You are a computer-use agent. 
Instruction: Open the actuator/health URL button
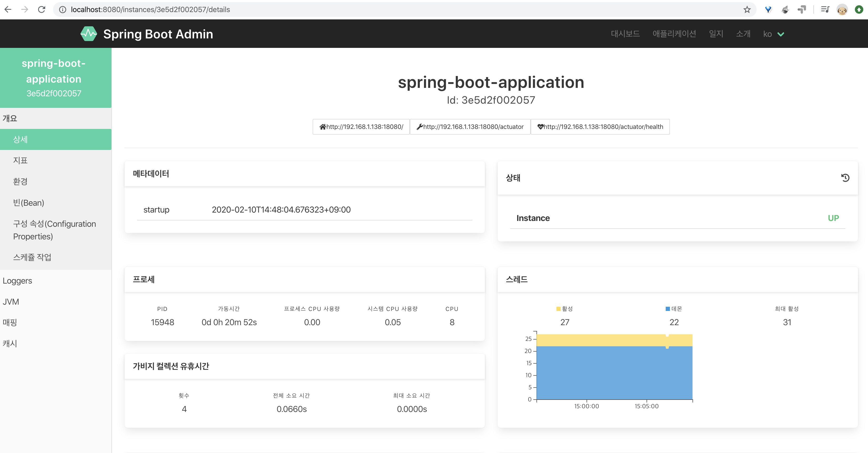pyautogui.click(x=600, y=127)
